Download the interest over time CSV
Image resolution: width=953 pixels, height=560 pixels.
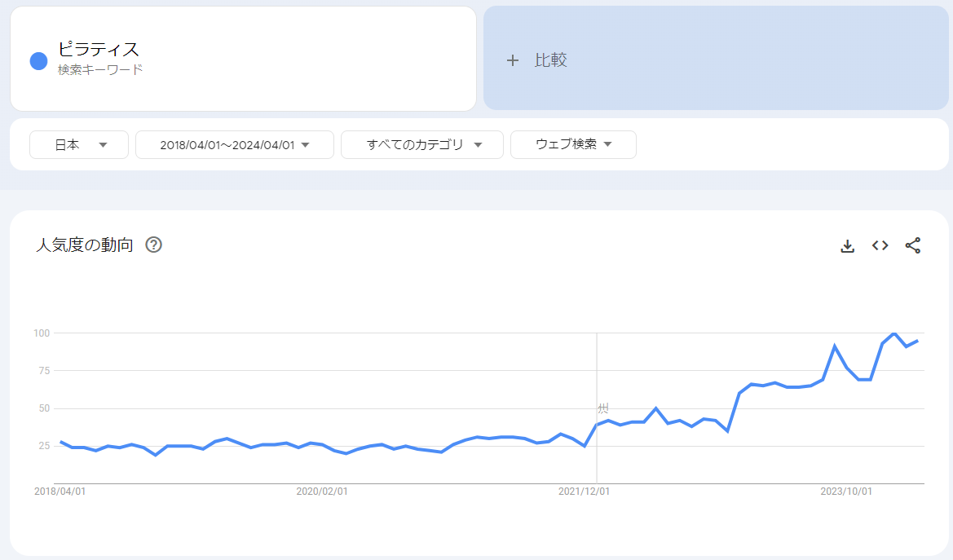(x=847, y=245)
